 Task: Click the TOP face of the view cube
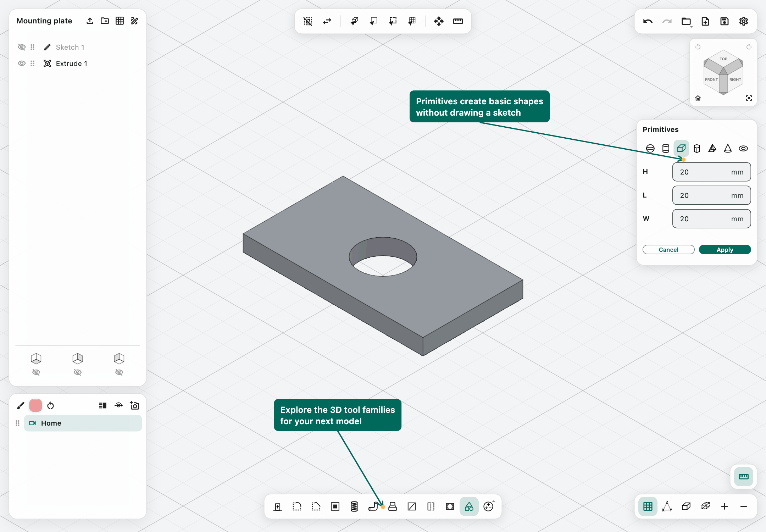pyautogui.click(x=723, y=59)
